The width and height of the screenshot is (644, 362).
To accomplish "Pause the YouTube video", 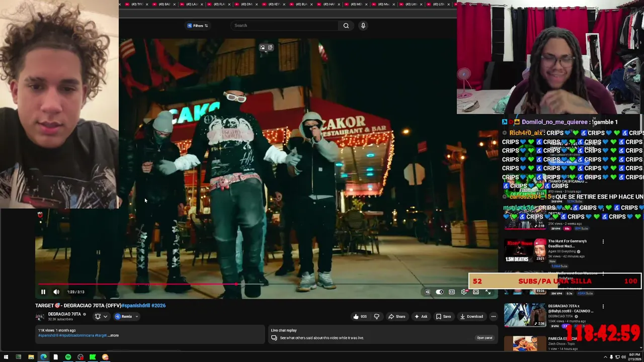I will pyautogui.click(x=43, y=292).
